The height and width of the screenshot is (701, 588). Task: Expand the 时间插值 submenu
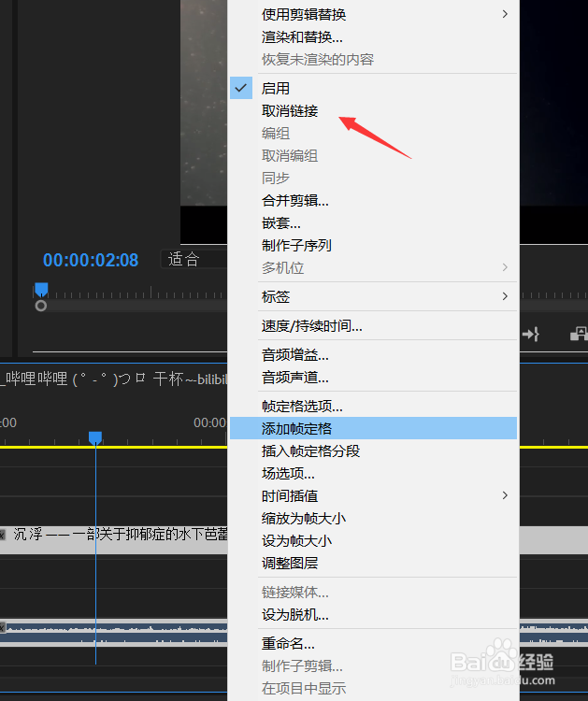click(373, 495)
